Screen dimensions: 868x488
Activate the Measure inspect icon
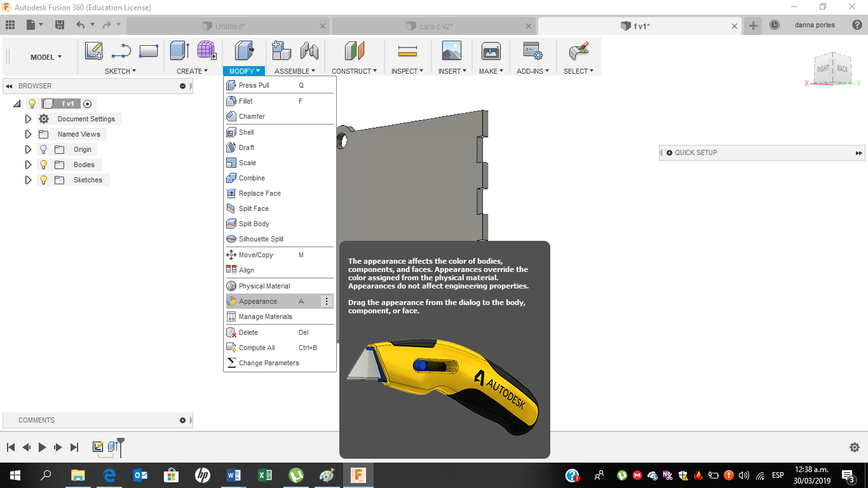click(x=407, y=51)
